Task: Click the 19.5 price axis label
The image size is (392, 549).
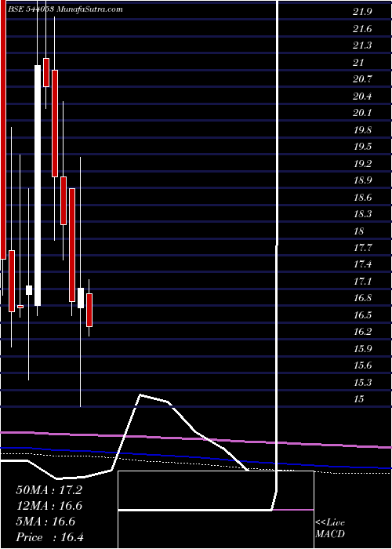Action: click(x=362, y=147)
